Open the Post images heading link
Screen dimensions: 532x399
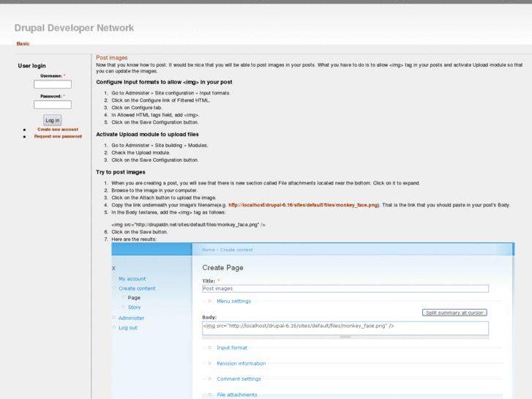point(112,58)
